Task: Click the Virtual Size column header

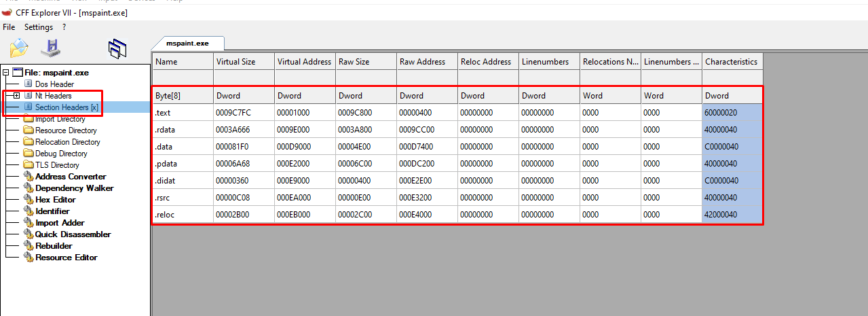Action: [244, 61]
